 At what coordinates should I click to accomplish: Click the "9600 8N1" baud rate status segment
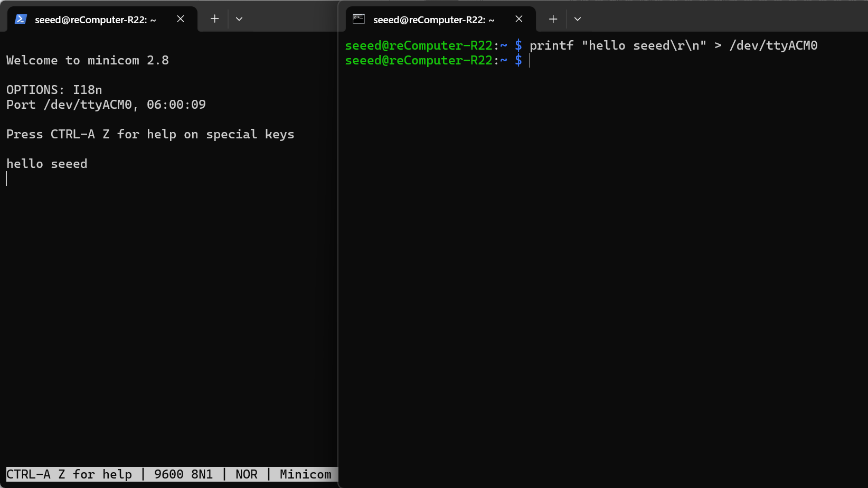[x=183, y=474]
